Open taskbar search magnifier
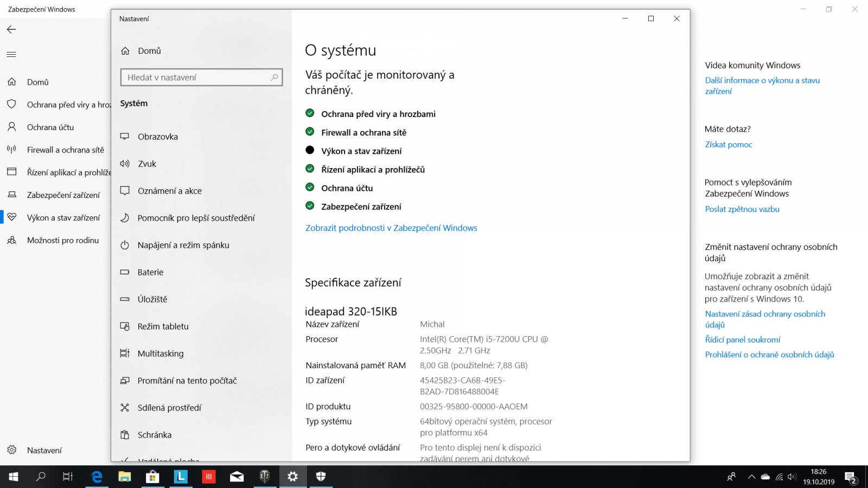This screenshot has height=488, width=868. (41, 477)
